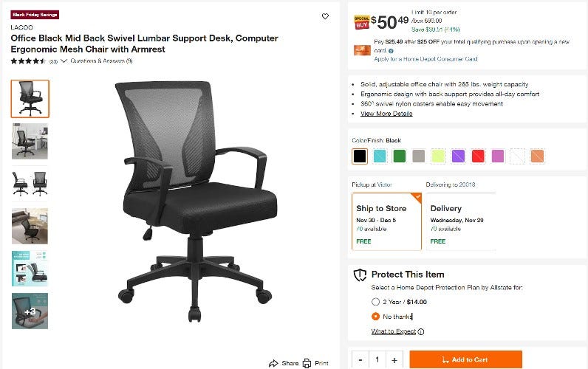Choose the Delivery fulfillment option
Screen dimensions: 588x369
pyautogui.click(x=461, y=221)
